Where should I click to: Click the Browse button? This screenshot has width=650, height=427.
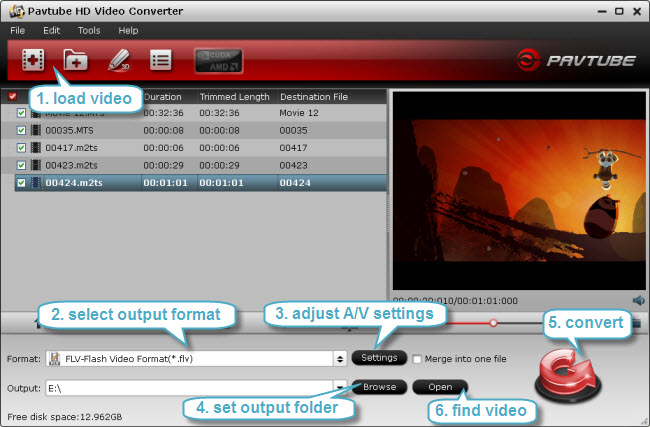[379, 387]
